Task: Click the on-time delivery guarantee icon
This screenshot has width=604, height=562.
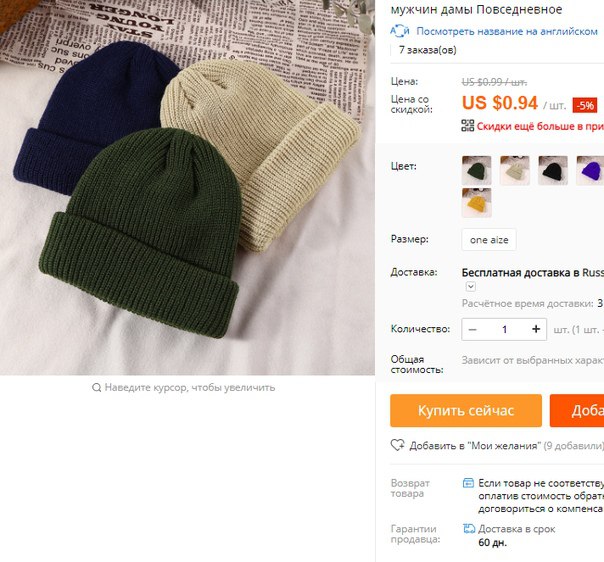Action: [468, 529]
